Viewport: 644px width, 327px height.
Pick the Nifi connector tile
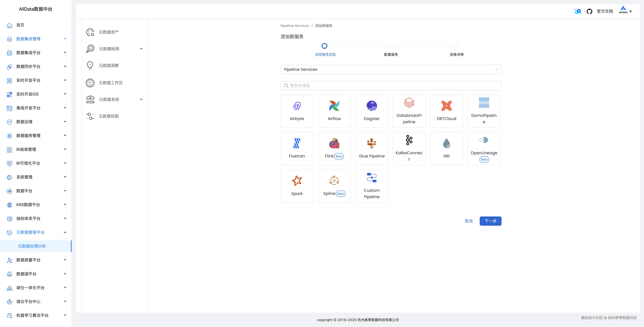pos(446,149)
